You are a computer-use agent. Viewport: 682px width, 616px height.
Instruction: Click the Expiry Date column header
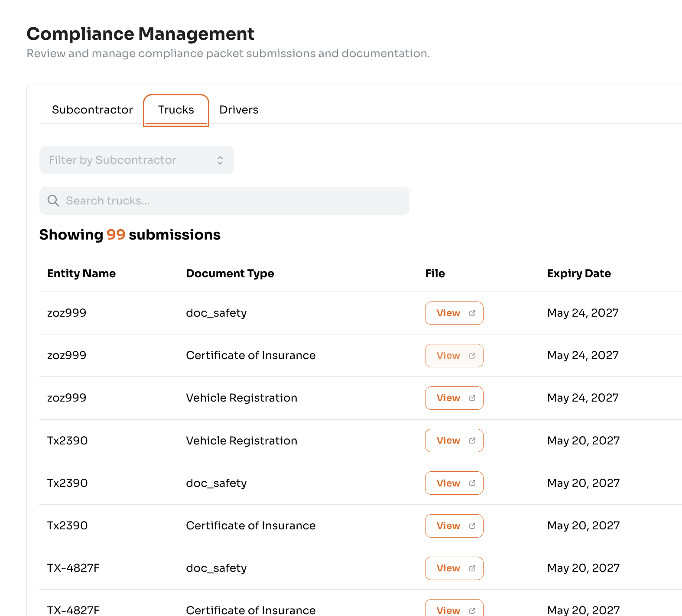click(x=579, y=273)
